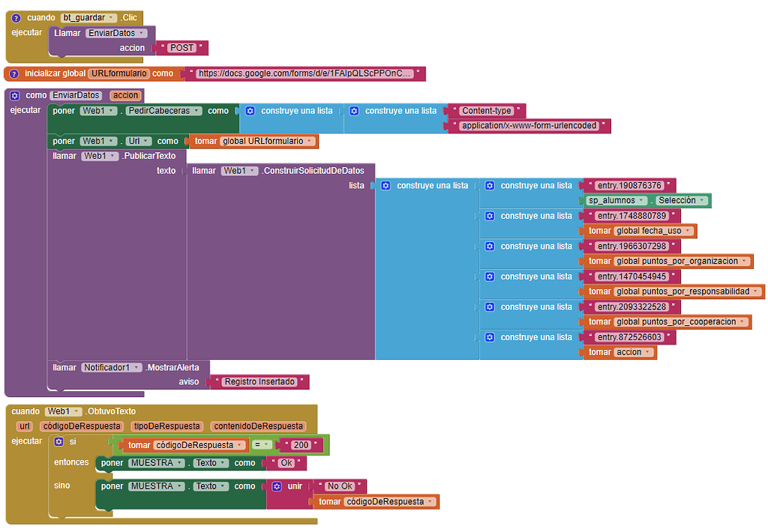Screen dimensions: 768x532
Task: Click the POST text value
Action: 181,48
